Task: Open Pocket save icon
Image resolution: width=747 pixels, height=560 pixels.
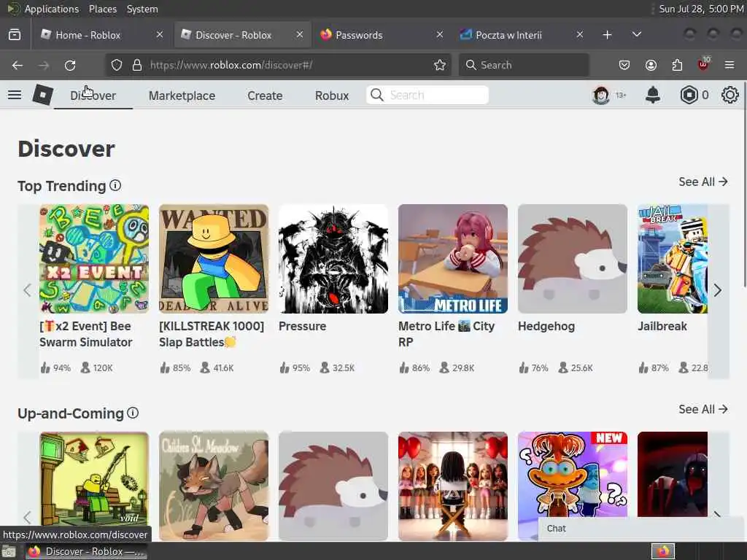Action: (x=624, y=65)
